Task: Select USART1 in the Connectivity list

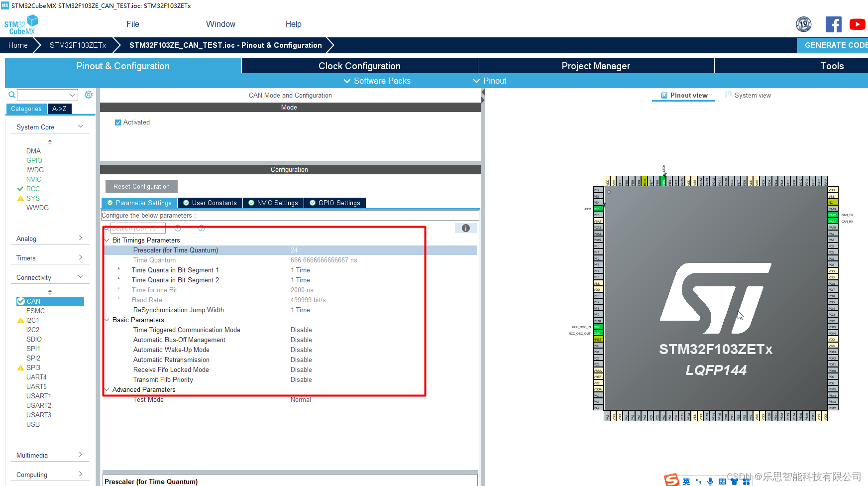Action: click(39, 396)
